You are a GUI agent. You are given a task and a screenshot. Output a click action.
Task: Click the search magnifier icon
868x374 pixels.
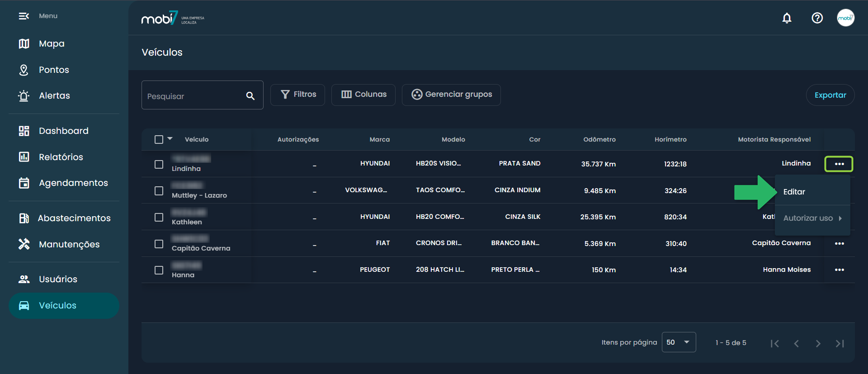[x=250, y=96]
